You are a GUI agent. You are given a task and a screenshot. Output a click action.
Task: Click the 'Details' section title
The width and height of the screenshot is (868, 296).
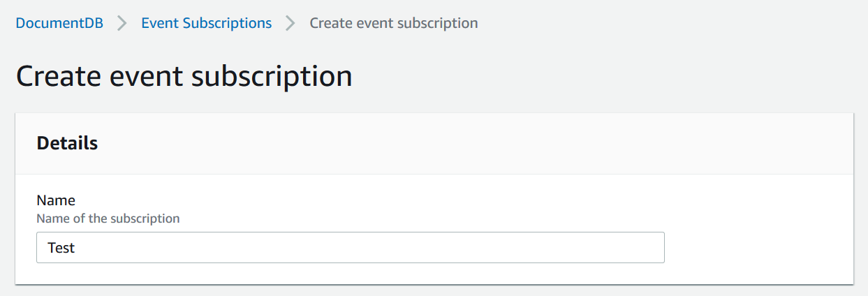[x=67, y=144]
